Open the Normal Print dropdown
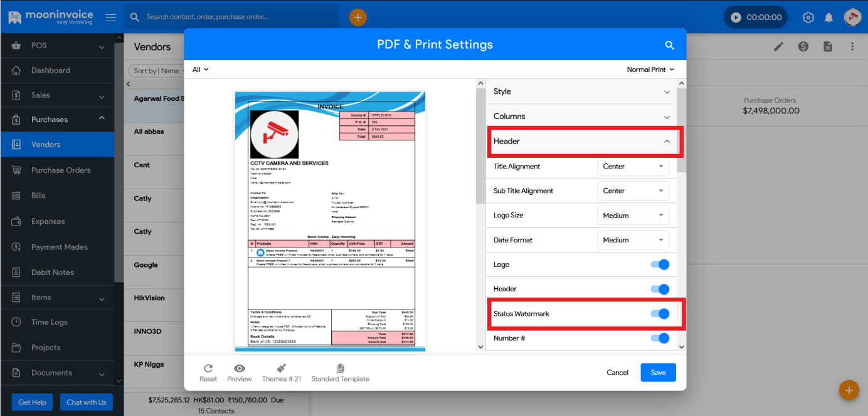The image size is (868, 416). pos(650,70)
